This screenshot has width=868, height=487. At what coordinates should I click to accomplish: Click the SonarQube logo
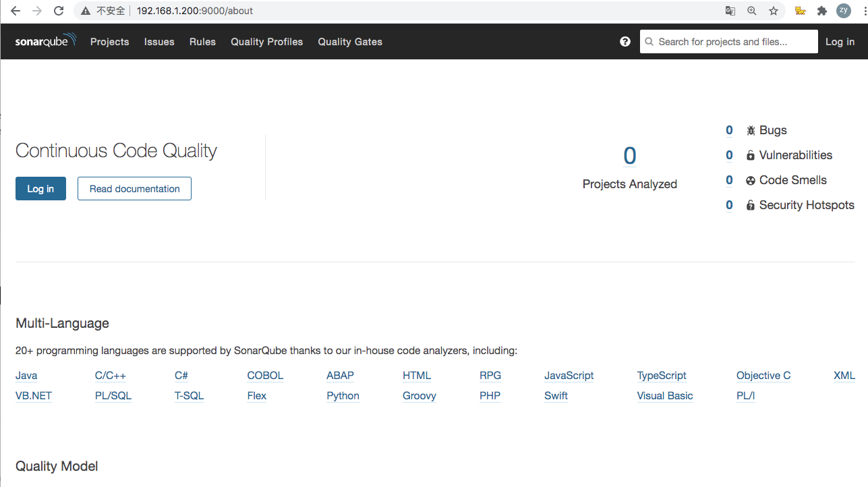point(46,41)
